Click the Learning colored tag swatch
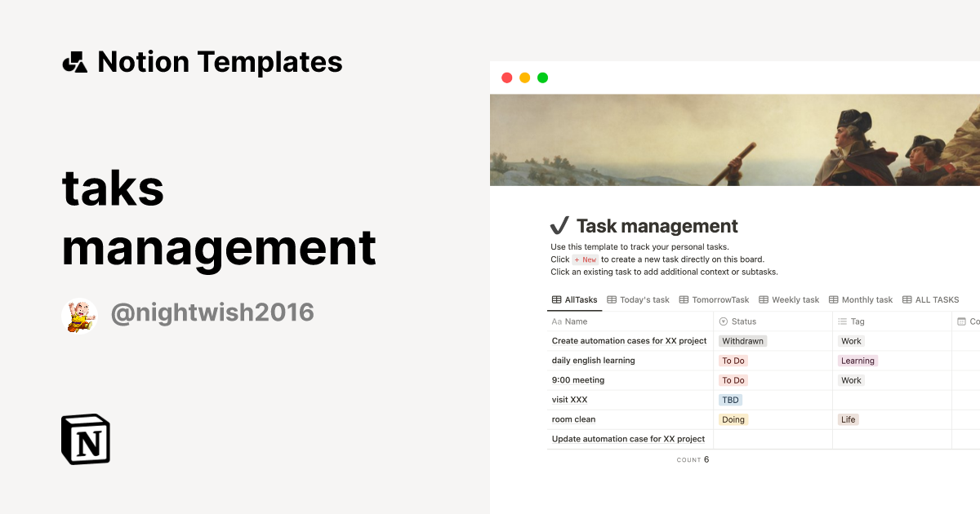980x514 pixels. point(857,361)
